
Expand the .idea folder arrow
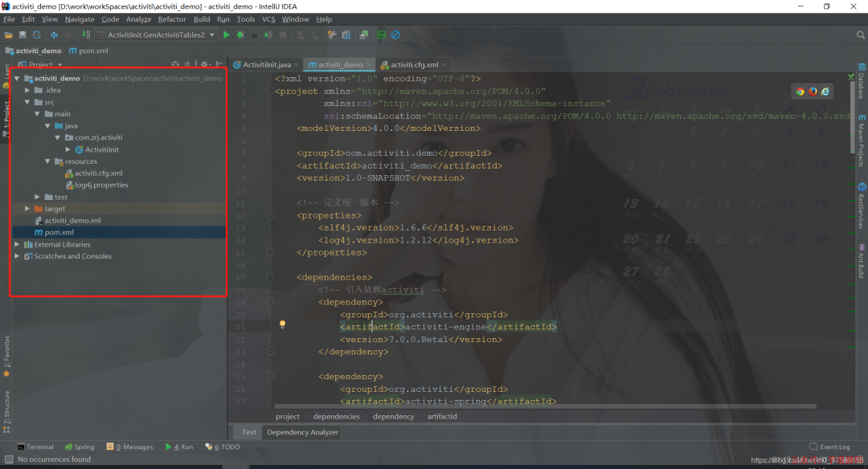(27, 90)
